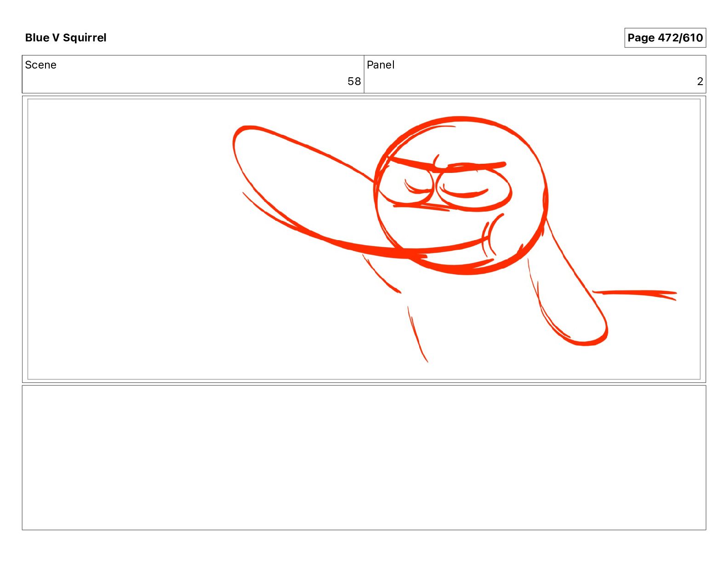Viewport: 728px width, 563px height.
Task: Click the 'Page 472/610' page indicator
Action: (665, 38)
